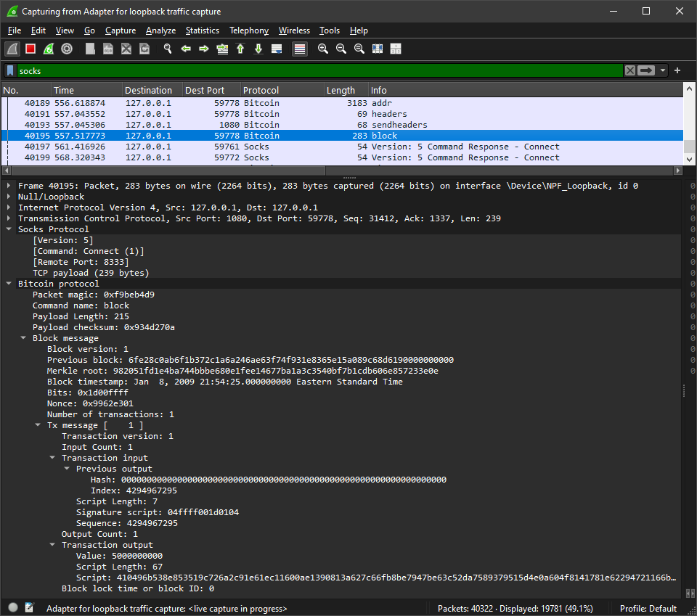Click the Profile: Default status entry
This screenshot has width=697, height=616.
[648, 609]
